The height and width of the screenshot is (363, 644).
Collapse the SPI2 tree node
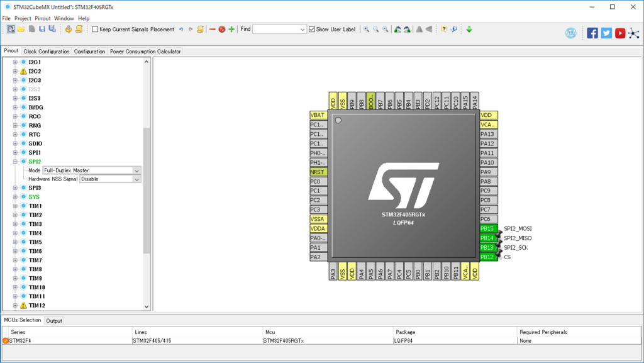coord(15,162)
